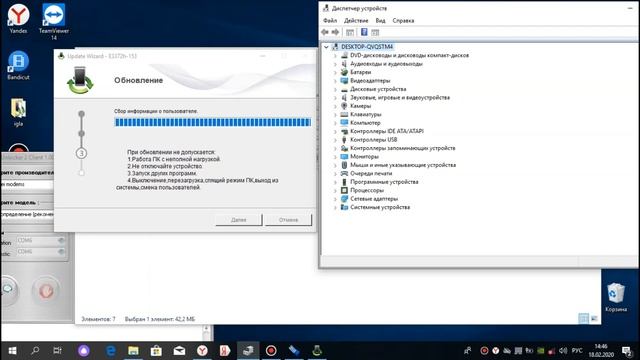Click the red round button in unlocker
Viewport: 640px width, 360px height.
(x=46, y=291)
